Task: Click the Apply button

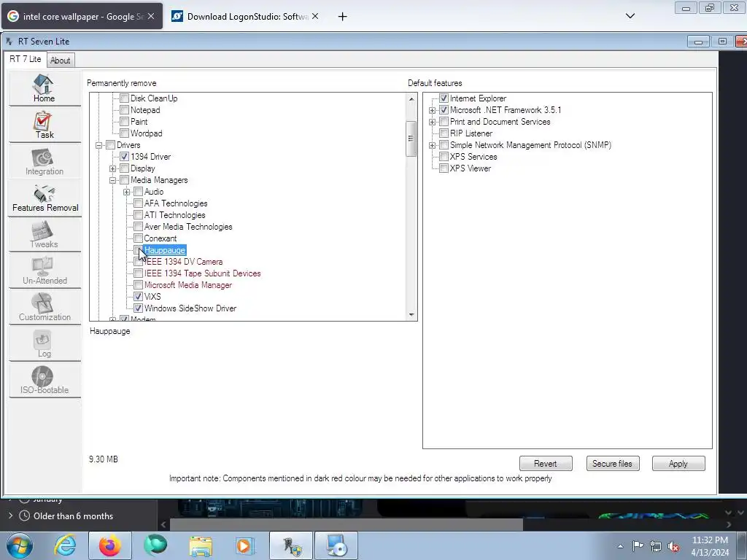Action: 678,463
